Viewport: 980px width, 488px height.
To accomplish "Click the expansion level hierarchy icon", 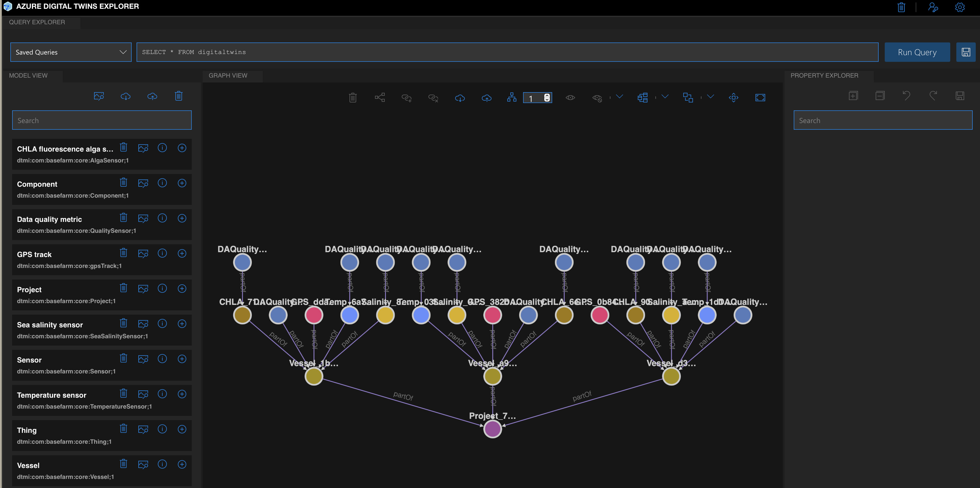I will 512,98.
